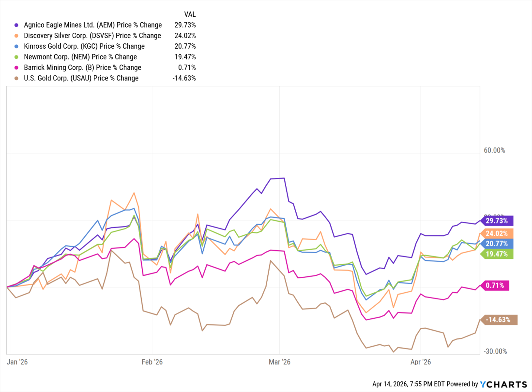The image size is (532, 392).
Task: Click the Feb '26 x-axis marker
Action: [x=152, y=362]
